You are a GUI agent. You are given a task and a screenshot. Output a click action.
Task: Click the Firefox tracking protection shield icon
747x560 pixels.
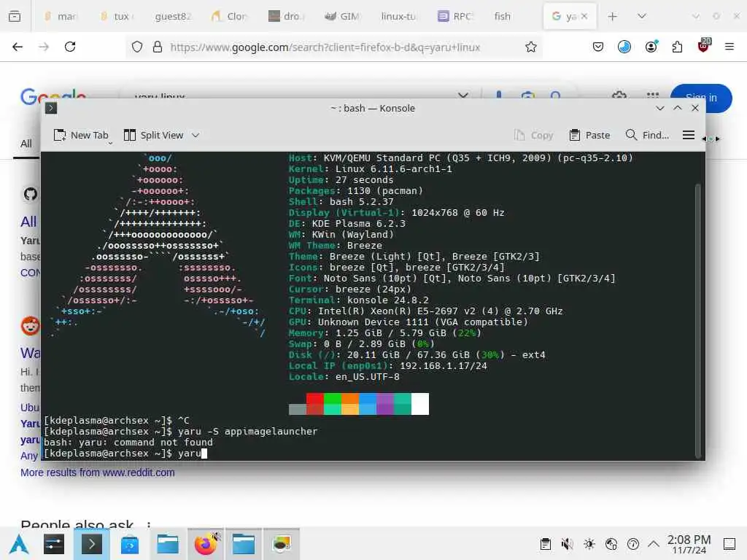click(137, 47)
